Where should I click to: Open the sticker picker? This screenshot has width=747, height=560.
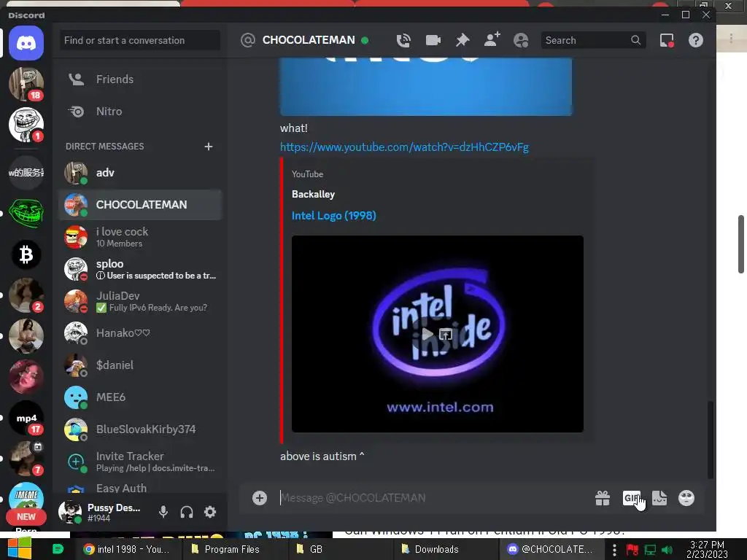click(x=659, y=498)
